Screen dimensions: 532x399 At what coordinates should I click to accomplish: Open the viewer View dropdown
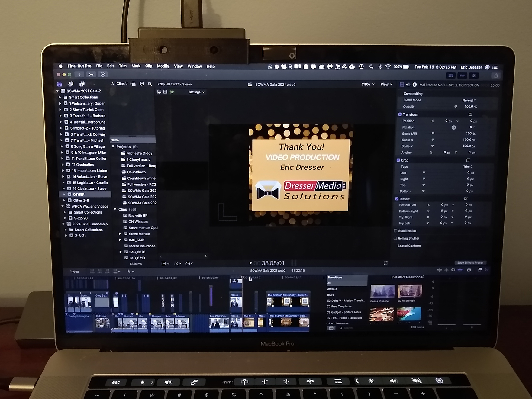point(386,84)
